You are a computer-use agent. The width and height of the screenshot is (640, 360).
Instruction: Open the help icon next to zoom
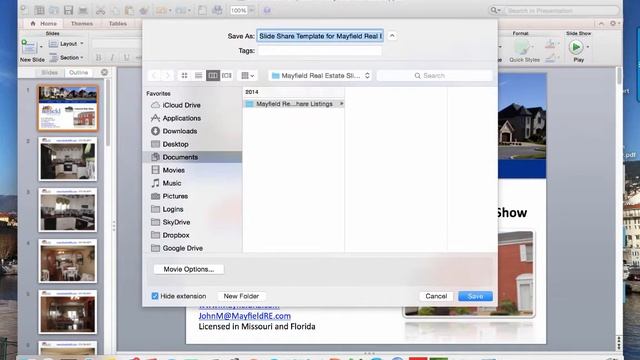click(267, 11)
